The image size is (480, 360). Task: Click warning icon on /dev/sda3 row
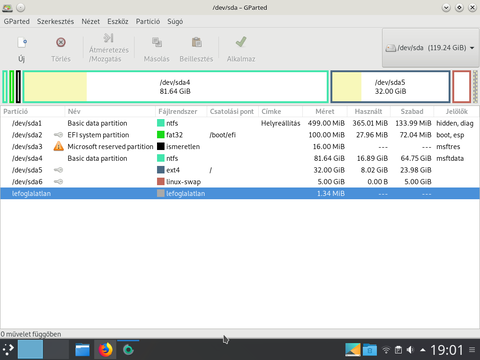pos(58,146)
